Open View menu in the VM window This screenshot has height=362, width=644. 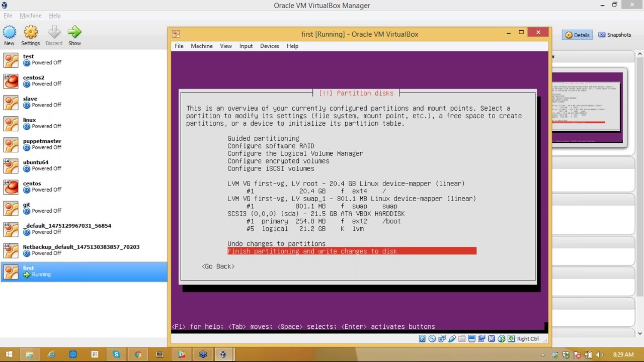coord(226,46)
